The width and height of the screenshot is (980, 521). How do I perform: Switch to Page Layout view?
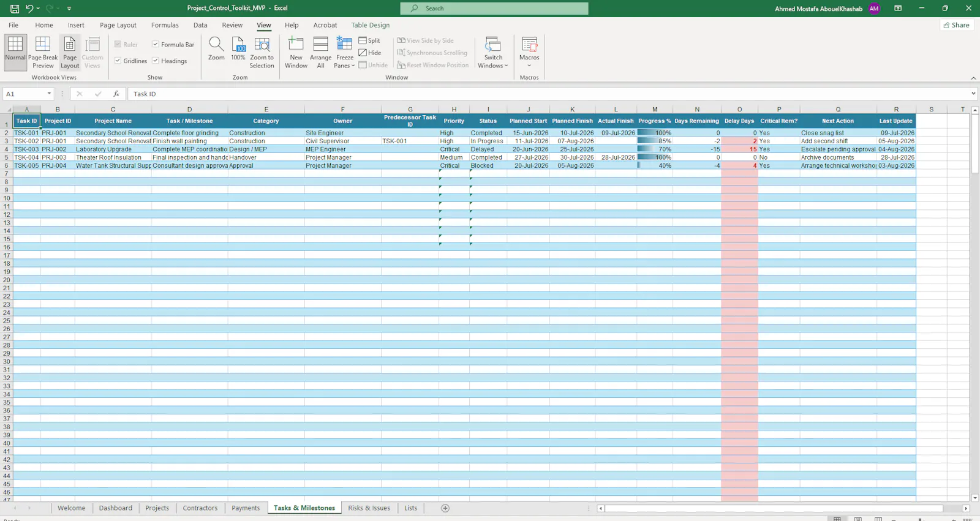pyautogui.click(x=70, y=52)
